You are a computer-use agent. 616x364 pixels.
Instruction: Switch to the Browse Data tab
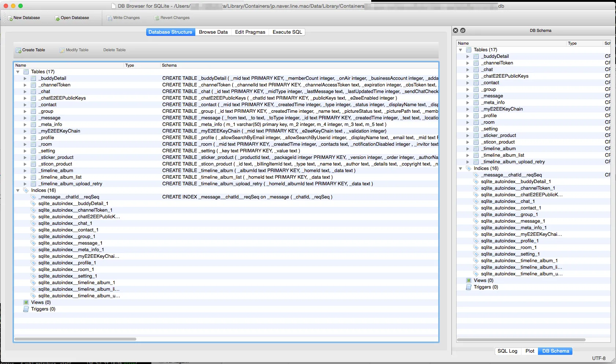(213, 32)
